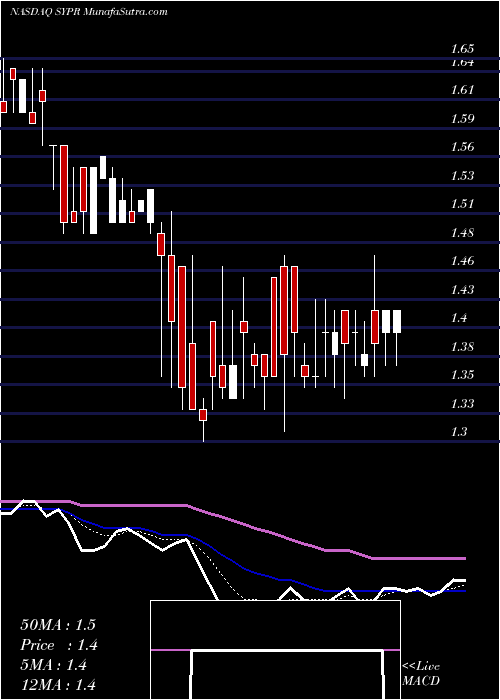Click the 1.46 price axis label
Screen dimensions: 500x700
(462, 262)
